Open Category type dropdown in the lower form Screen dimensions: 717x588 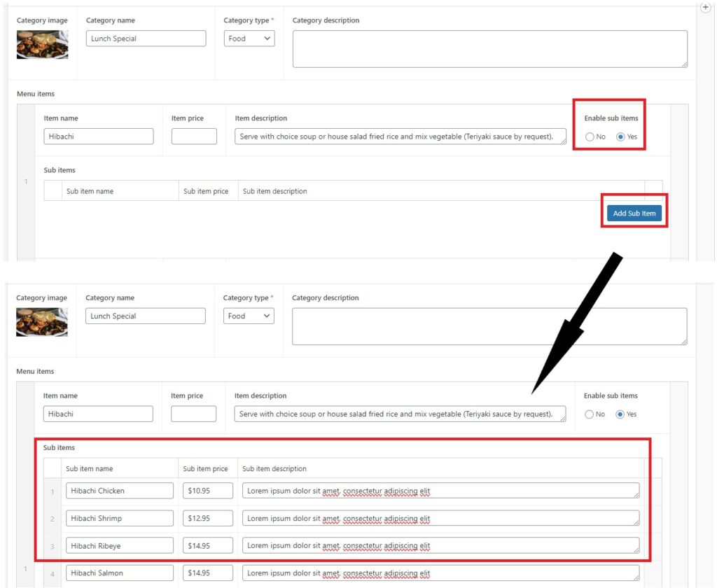pos(249,316)
